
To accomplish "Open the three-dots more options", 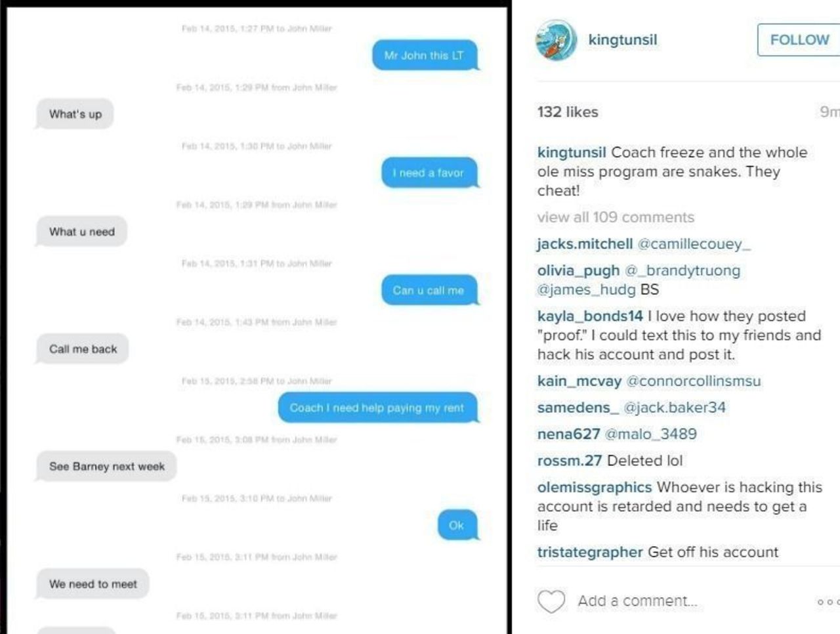I will 828,601.
